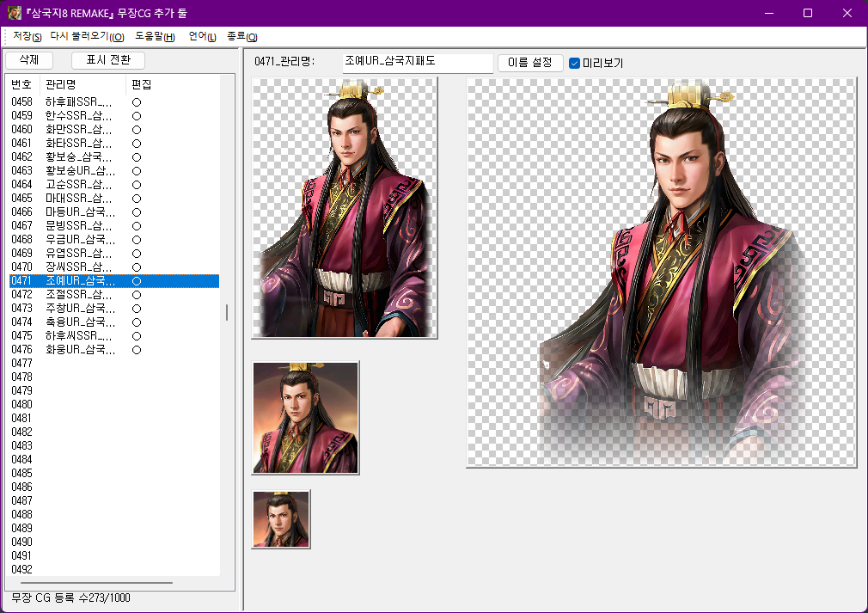Select row 0467 문빙SSR
Image resolution: width=868 pixels, height=613 pixels.
pyautogui.click(x=114, y=225)
